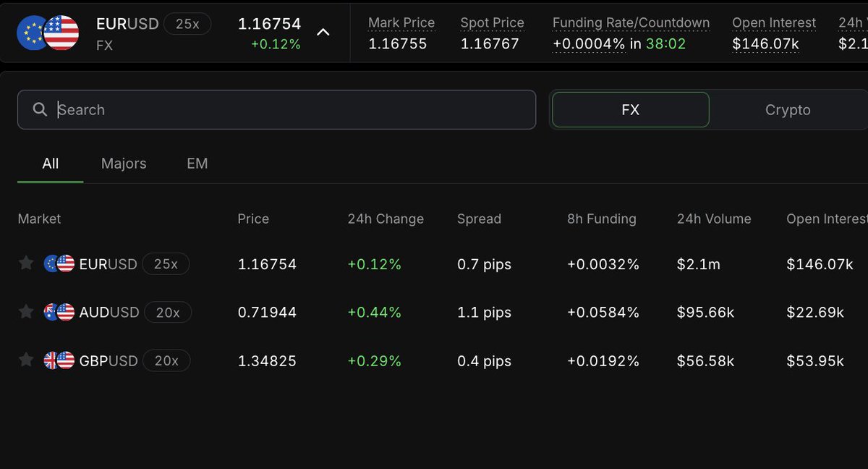Favorite AUDUSD with the star icon
This screenshot has width=868, height=469.
26,312
